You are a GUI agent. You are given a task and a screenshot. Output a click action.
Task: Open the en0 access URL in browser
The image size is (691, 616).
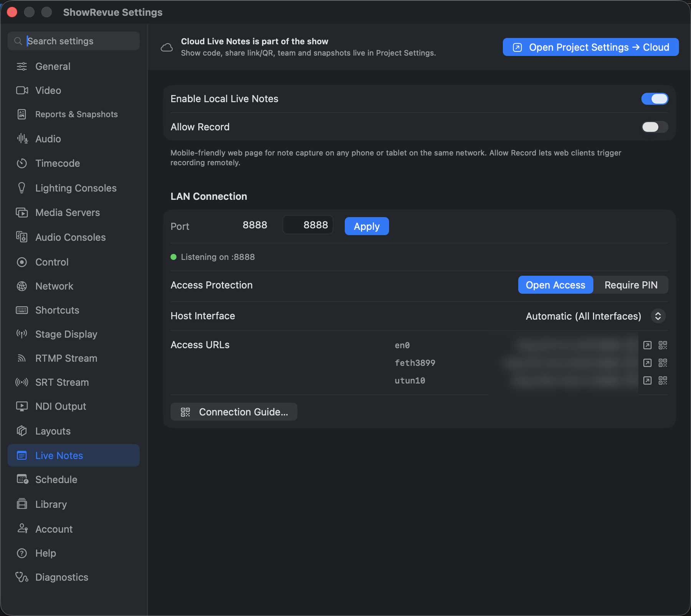[647, 345]
